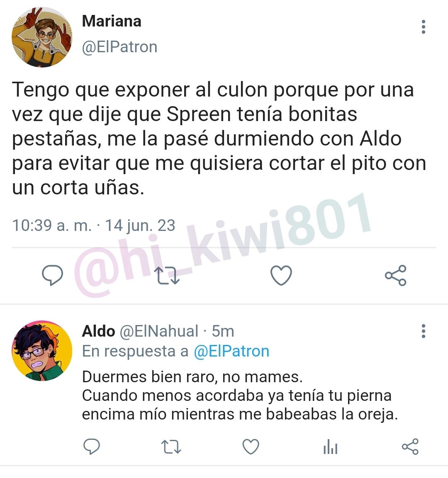Share Aldo's reply tweet
This screenshot has height=478, width=448.
point(410,446)
